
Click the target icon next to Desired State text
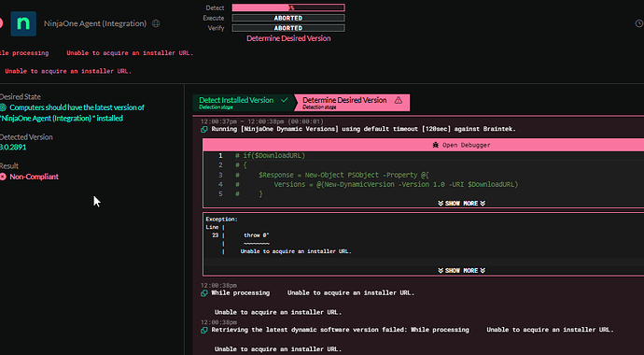click(4, 107)
